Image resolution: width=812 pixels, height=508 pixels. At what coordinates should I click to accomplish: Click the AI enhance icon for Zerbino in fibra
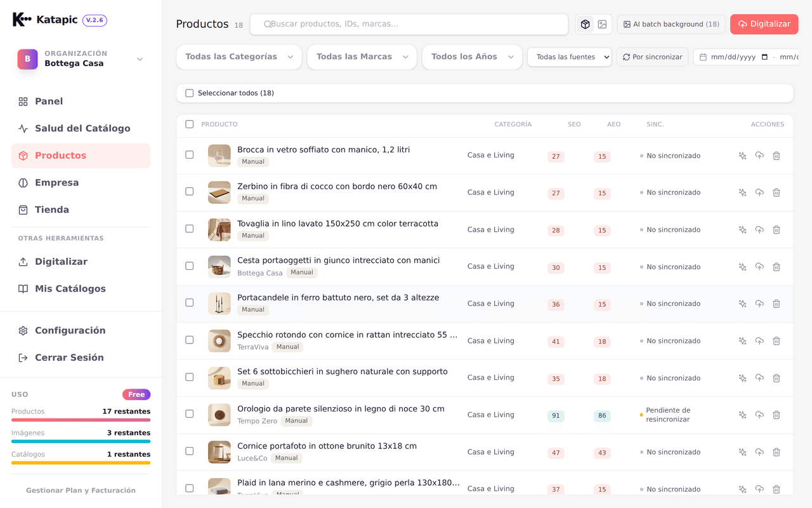coord(742,192)
